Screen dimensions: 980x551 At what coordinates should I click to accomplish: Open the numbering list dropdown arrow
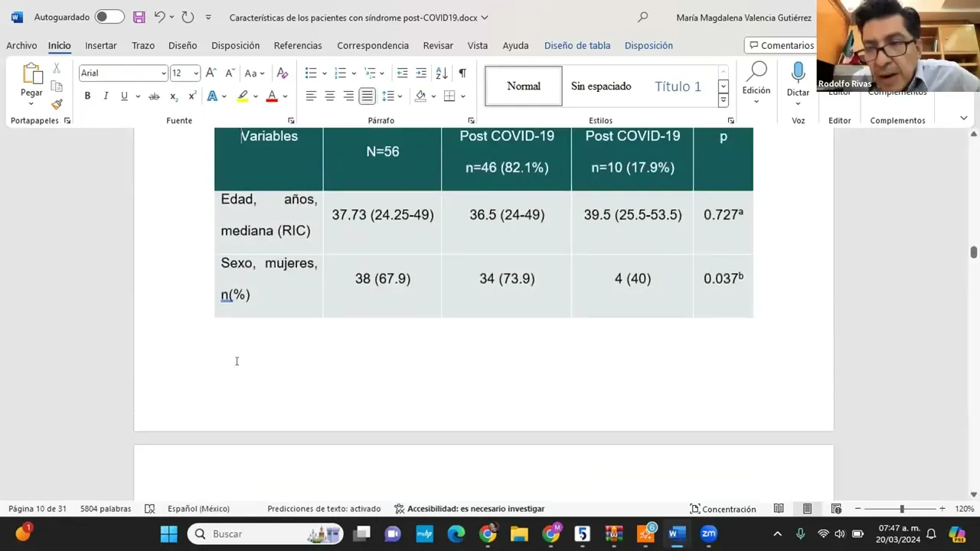354,73
